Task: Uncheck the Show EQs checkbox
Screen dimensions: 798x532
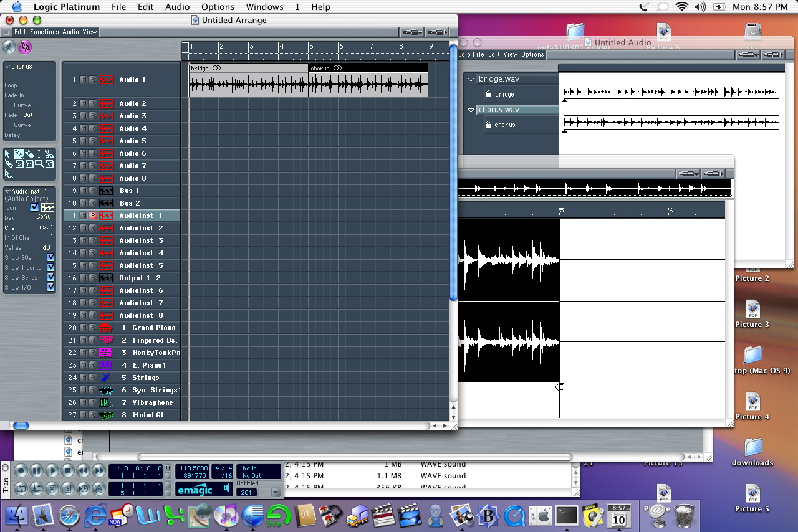Action: click(51, 257)
